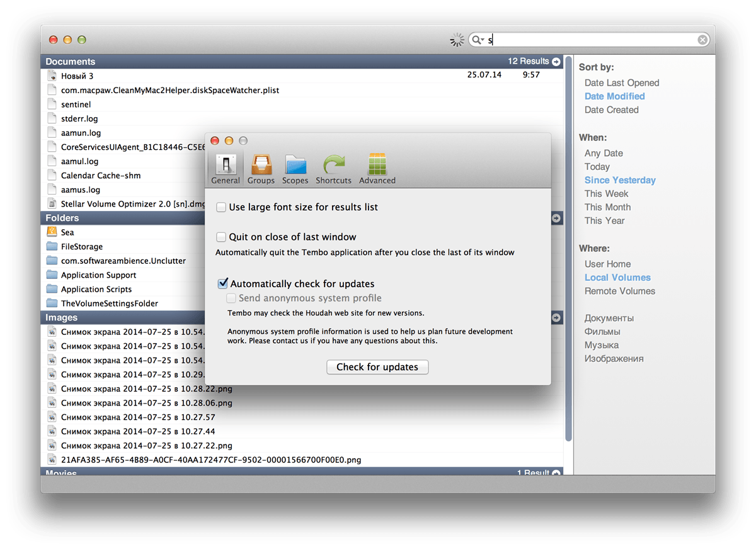Image resolution: width=756 pixels, height=549 pixels.
Task: Open the Groups preferences tab
Action: pyautogui.click(x=261, y=169)
